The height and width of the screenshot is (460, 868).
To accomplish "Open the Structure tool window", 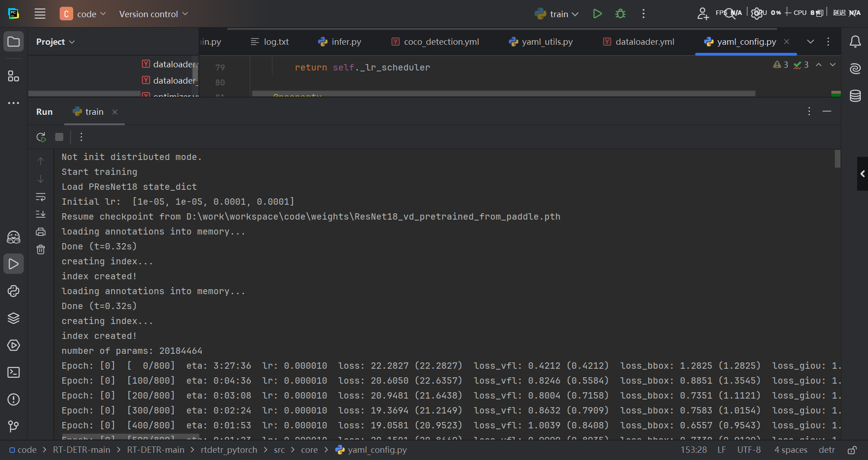I will 14,76.
